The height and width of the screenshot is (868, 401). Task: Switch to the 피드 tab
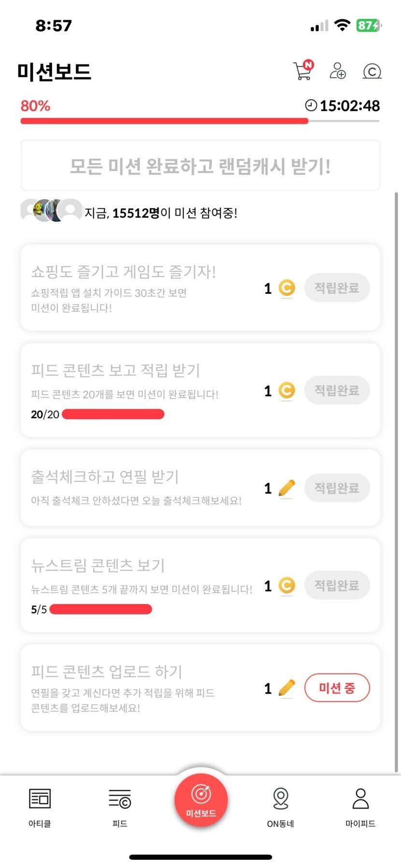tap(120, 807)
